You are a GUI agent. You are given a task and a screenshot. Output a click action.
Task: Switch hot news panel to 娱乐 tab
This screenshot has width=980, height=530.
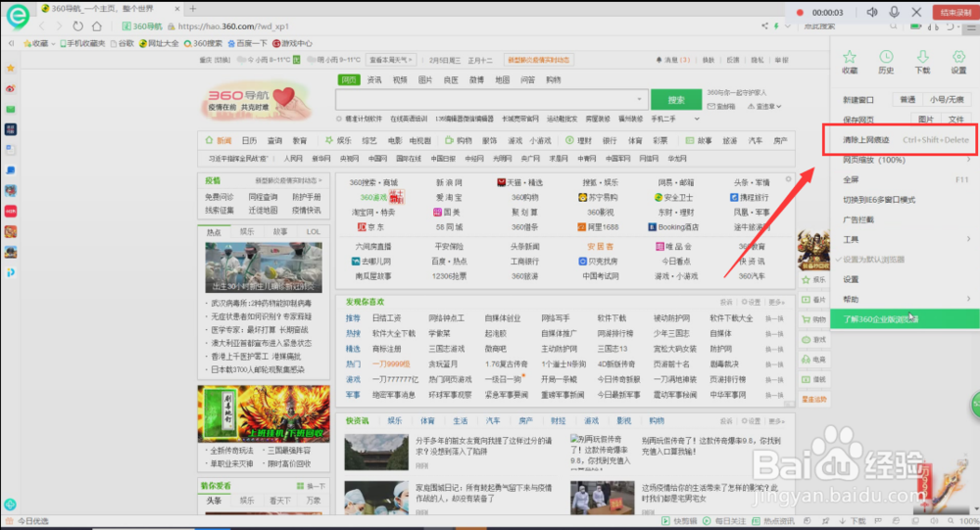[x=247, y=232]
